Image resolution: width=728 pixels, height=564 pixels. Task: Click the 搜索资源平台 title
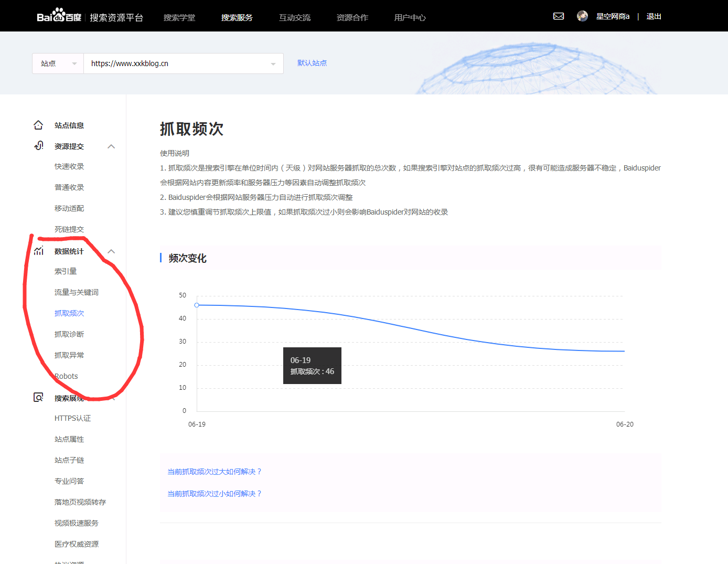coord(116,17)
